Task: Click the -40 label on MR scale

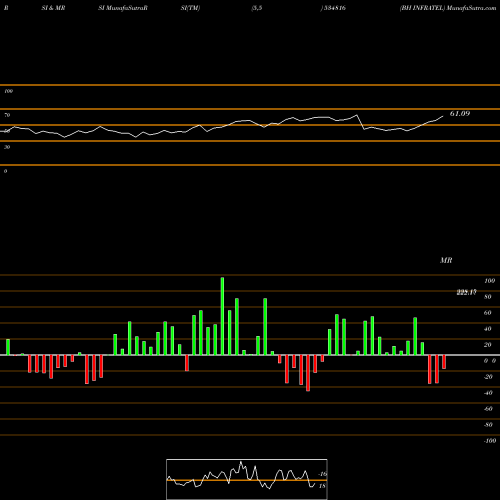Action: pyautogui.click(x=488, y=393)
